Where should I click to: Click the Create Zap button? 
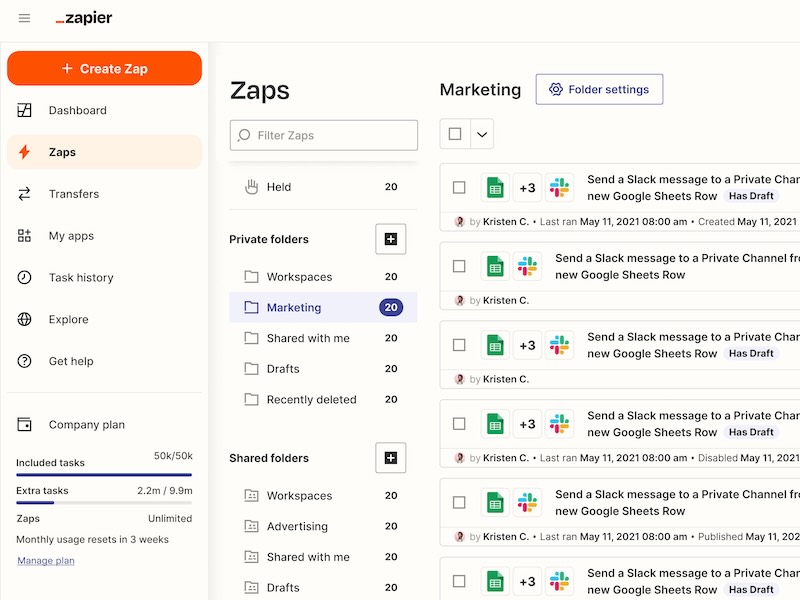pos(104,68)
